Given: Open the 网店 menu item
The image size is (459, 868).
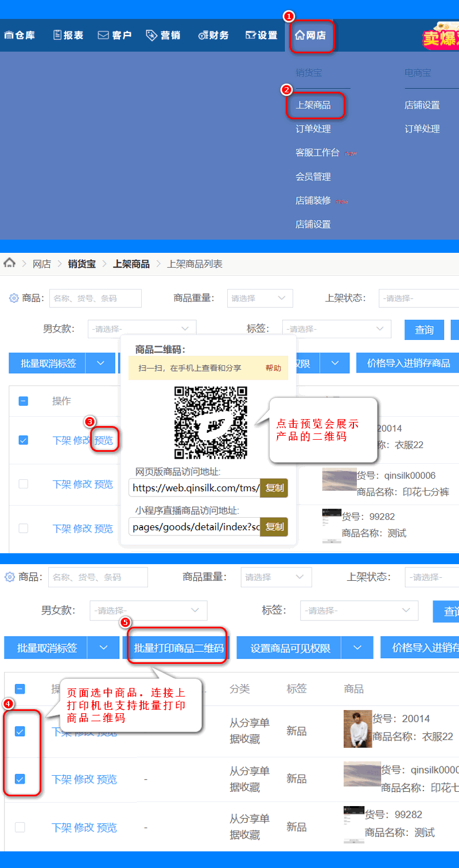Looking at the screenshot, I should click(x=312, y=35).
